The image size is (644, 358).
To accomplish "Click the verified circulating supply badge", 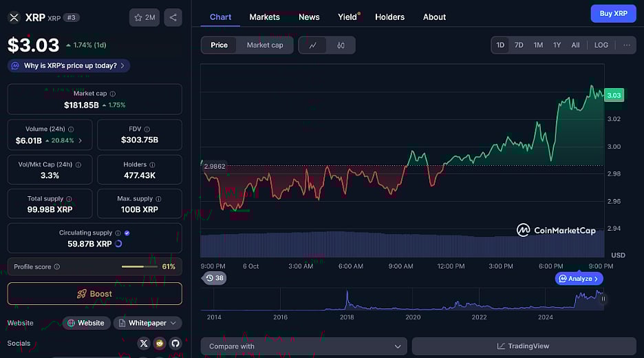I will [x=127, y=233].
